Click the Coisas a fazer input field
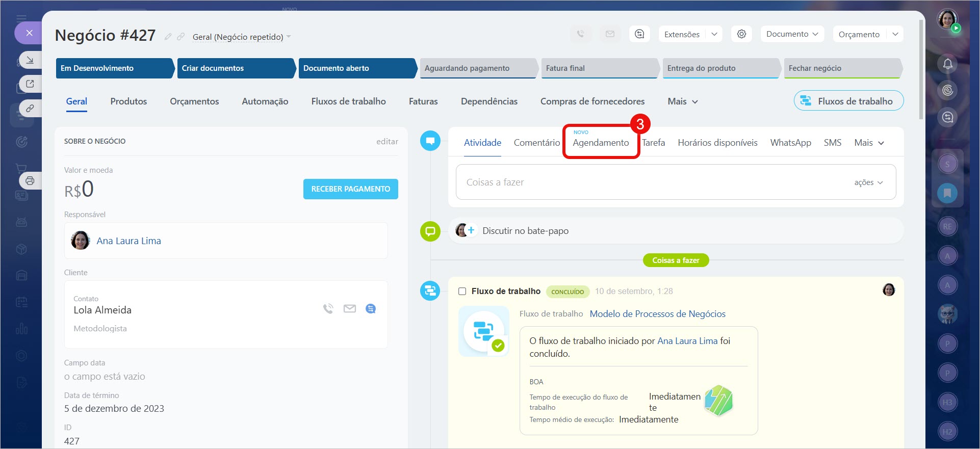Screen dimensions: 980x449 [x=653, y=182]
